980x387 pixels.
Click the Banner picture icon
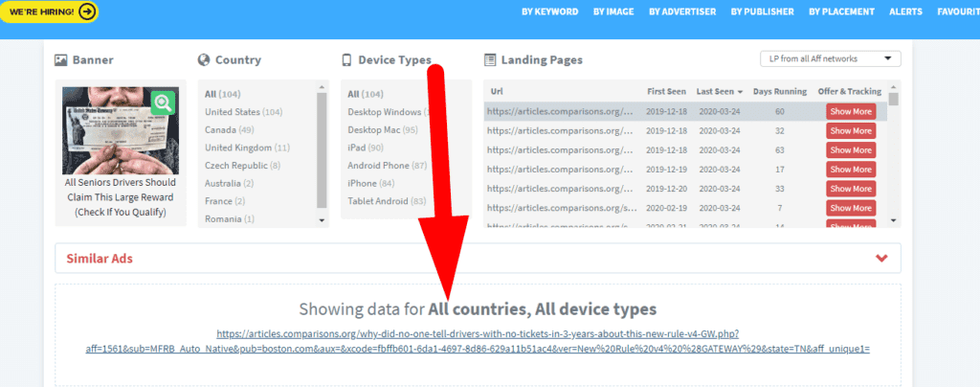tap(60, 60)
